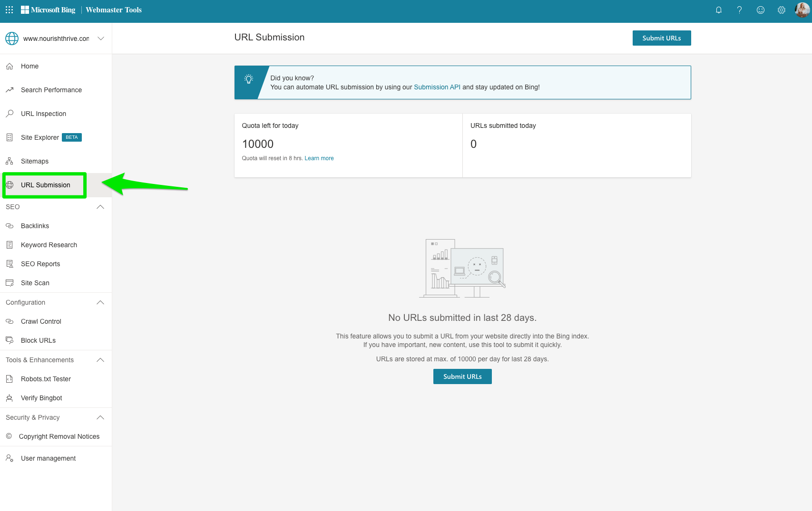Click the Backlinks link icon
The height and width of the screenshot is (511, 812).
10,226
